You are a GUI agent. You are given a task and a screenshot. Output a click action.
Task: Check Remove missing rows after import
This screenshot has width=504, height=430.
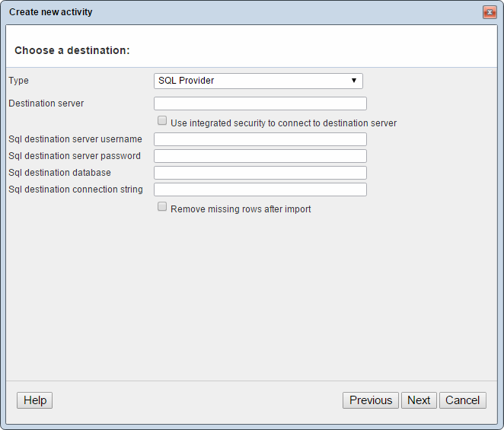coord(162,207)
